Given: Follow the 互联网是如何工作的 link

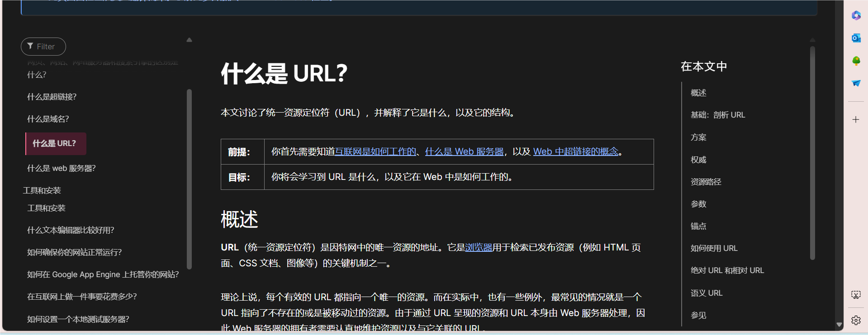Looking at the screenshot, I should pos(375,152).
